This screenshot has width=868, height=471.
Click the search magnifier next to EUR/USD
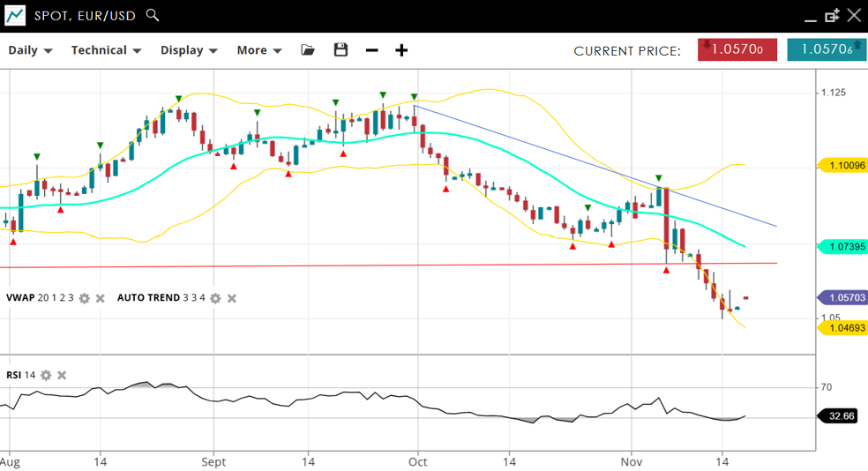(153, 15)
